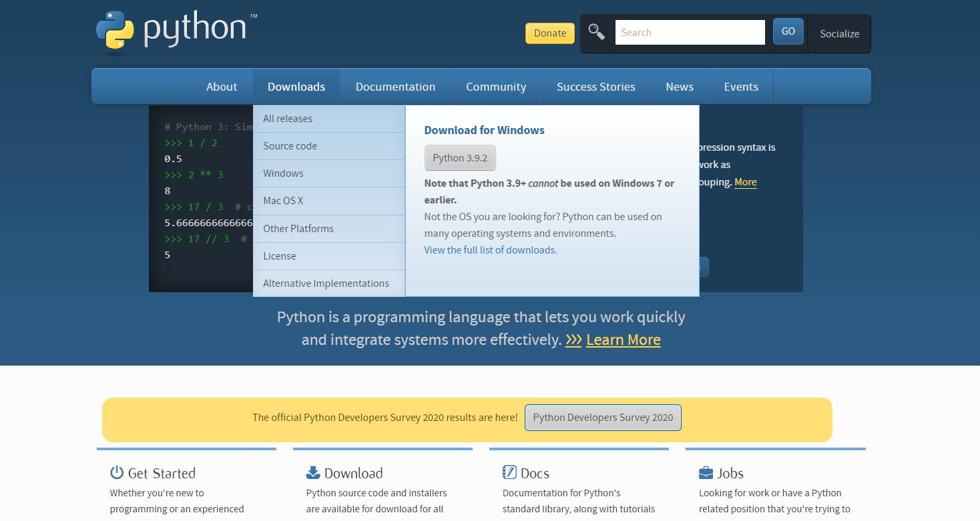Viewport: 980px width, 521px height.
Task: Open the Community menu
Action: [x=496, y=87]
